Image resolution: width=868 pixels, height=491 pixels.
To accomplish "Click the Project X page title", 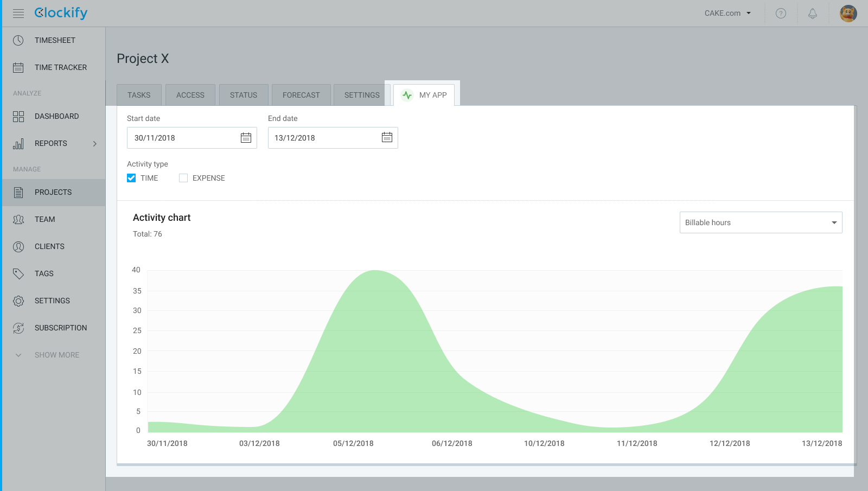I will [143, 59].
